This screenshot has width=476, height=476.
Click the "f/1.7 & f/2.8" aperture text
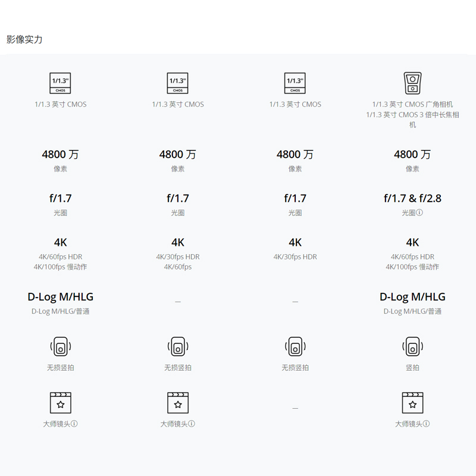412,199
